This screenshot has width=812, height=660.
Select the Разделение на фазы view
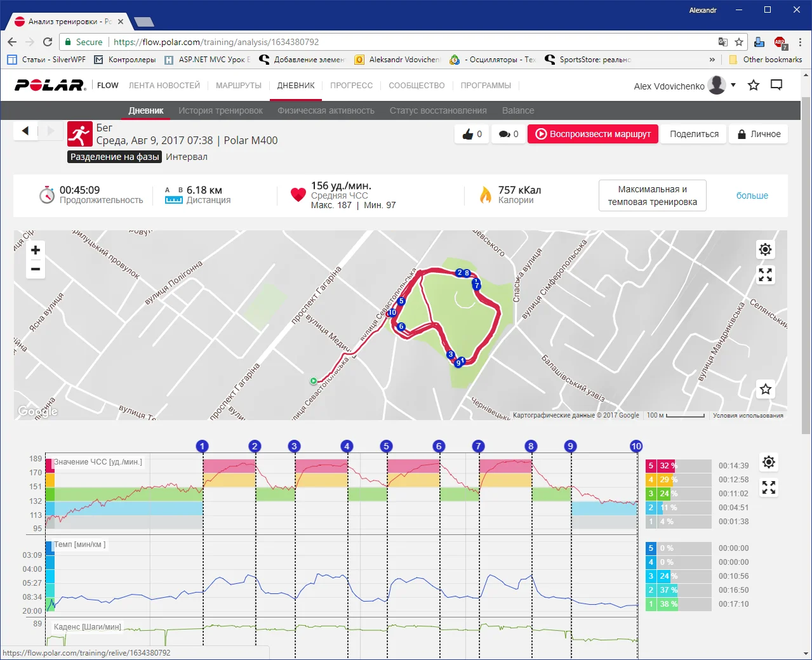point(114,157)
